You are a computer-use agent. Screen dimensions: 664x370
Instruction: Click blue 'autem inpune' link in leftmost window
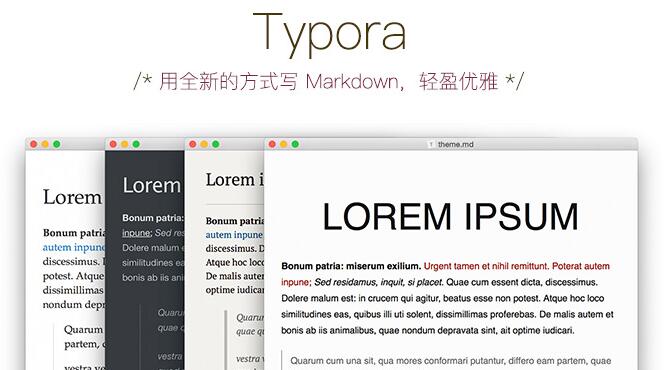[x=74, y=248]
